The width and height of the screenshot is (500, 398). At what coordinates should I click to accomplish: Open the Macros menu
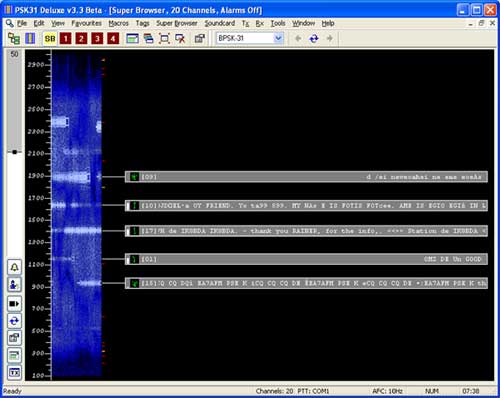tap(118, 23)
